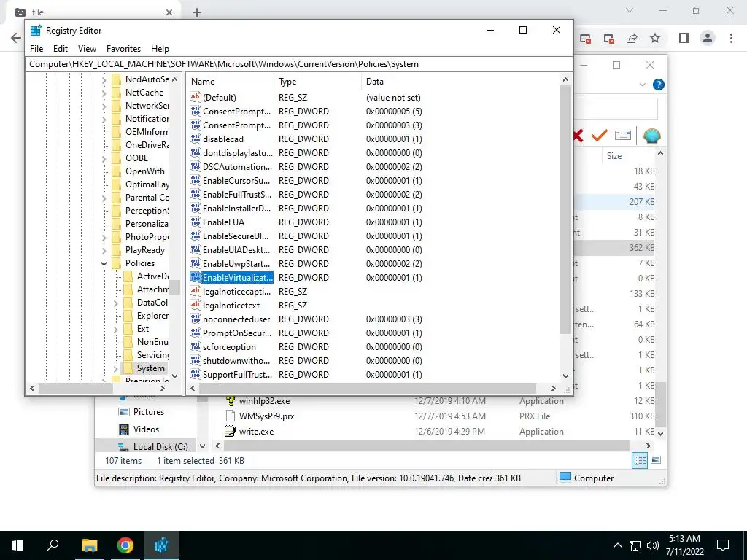The height and width of the screenshot is (560, 747).
Task: Select the System key folder icon
Action: coord(128,368)
